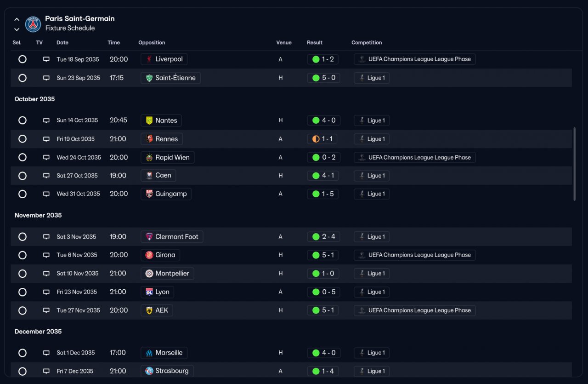
Task: Click the Marseille club logo
Action: 149,353
